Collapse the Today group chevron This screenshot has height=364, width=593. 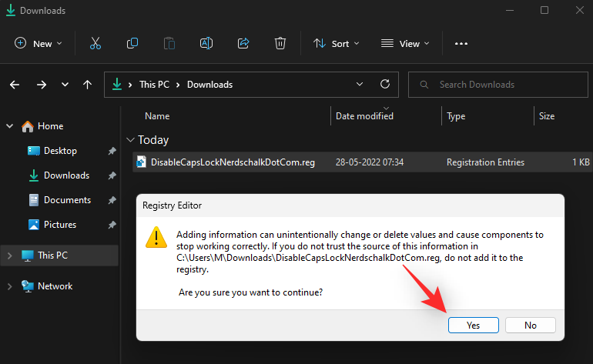tap(130, 140)
